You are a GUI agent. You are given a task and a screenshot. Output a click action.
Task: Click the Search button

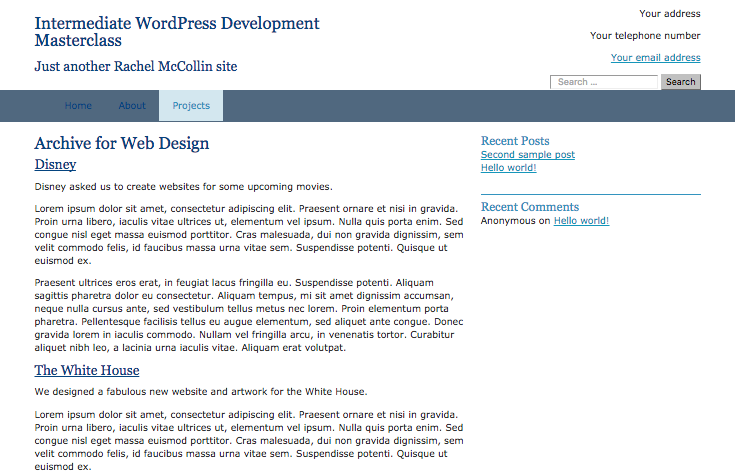tap(681, 82)
